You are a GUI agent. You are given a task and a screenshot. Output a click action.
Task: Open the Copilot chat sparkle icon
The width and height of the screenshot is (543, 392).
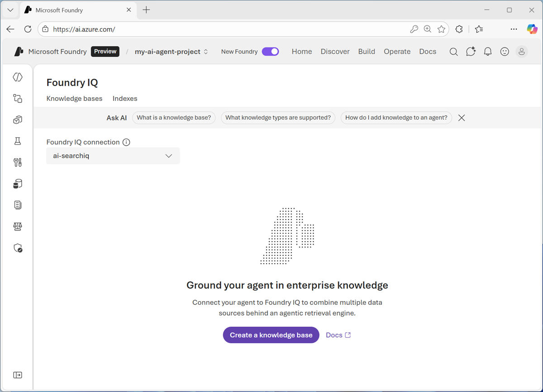point(471,52)
